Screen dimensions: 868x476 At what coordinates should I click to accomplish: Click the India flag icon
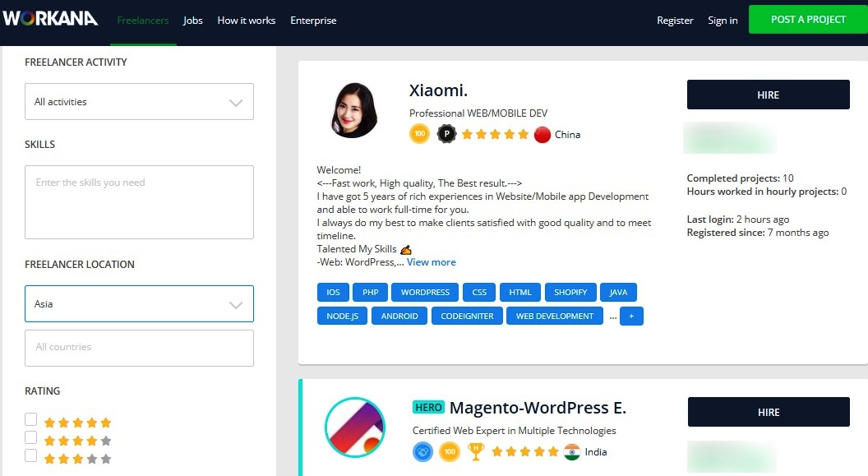click(572, 451)
